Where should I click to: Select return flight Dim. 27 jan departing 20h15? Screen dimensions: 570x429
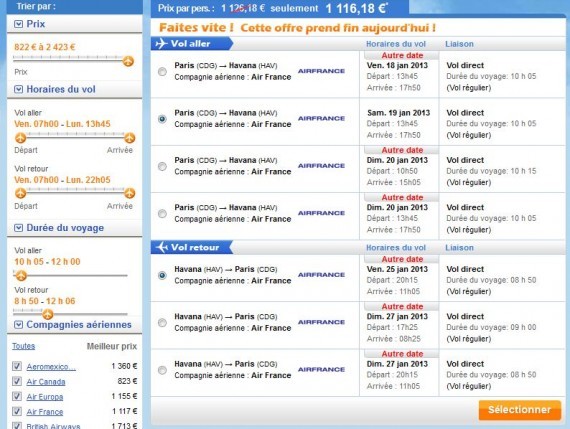(x=162, y=370)
